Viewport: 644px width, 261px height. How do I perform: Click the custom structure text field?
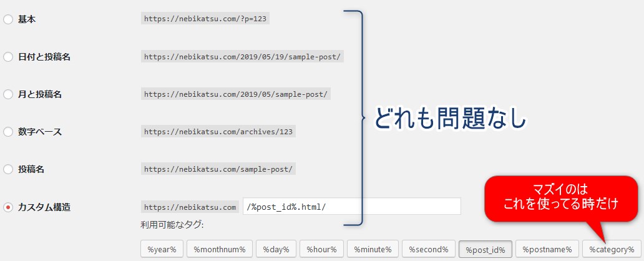tap(352, 207)
